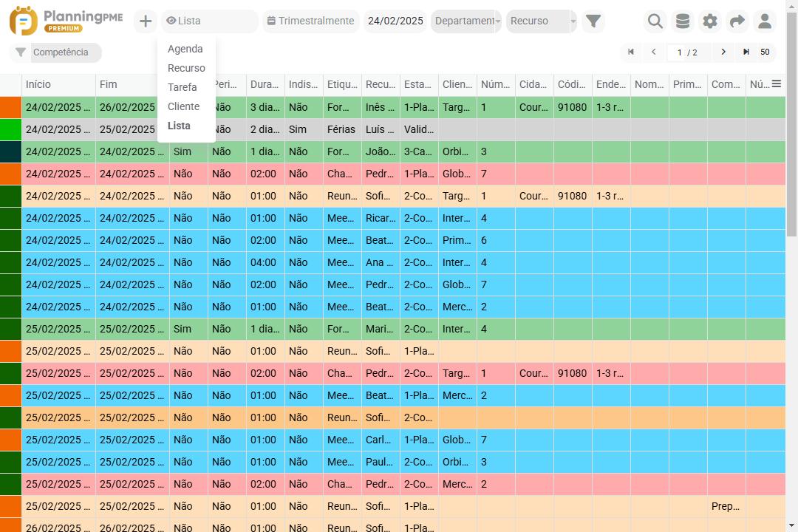Click scrollbar down arrow
798x532 pixels.
[791, 525]
